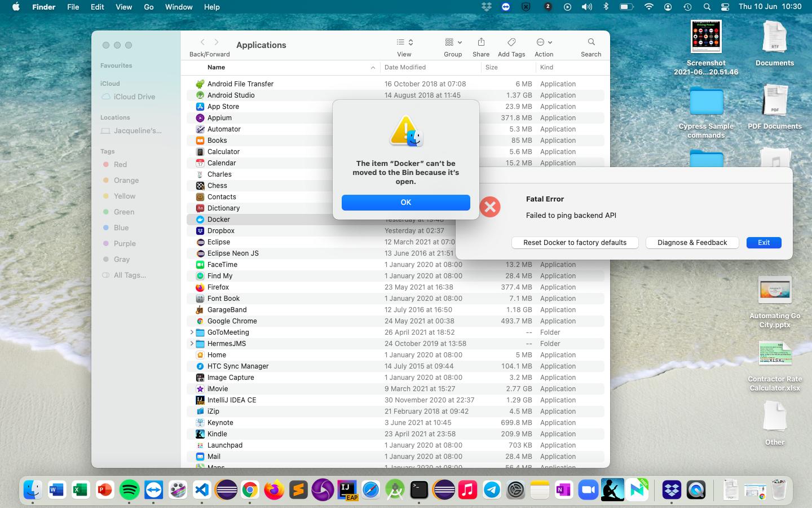Open the File menu

click(73, 7)
